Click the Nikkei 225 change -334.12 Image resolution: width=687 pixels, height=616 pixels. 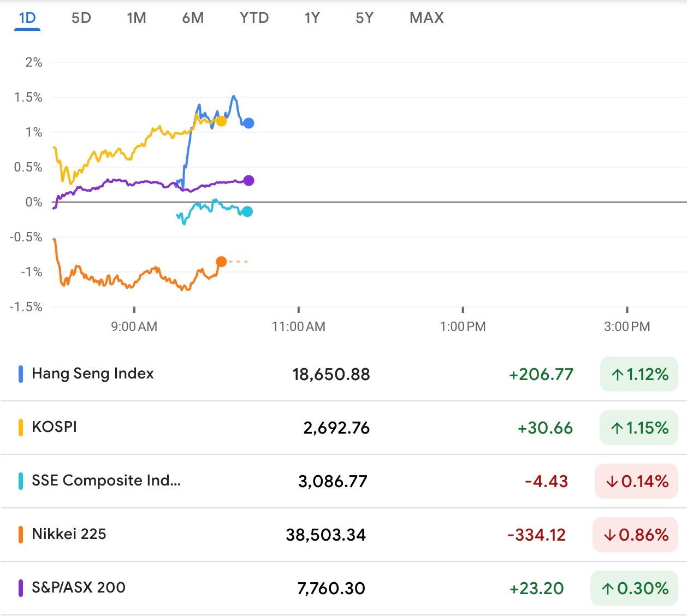point(536,535)
